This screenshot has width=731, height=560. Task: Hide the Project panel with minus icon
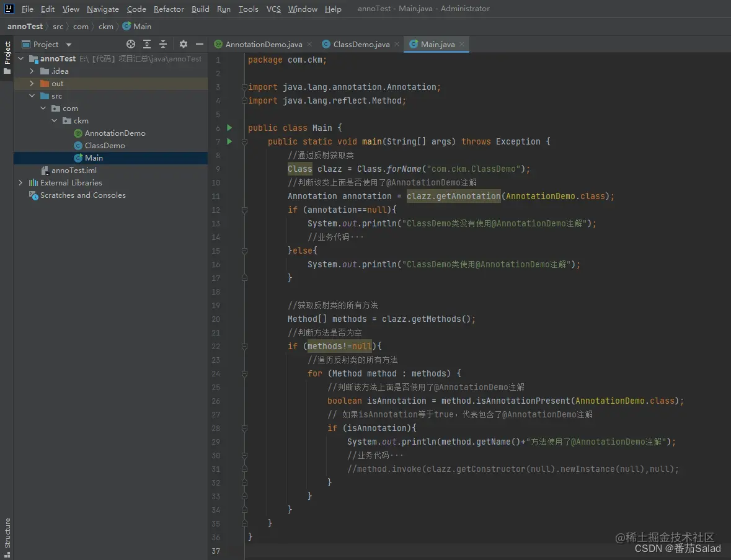coord(200,44)
